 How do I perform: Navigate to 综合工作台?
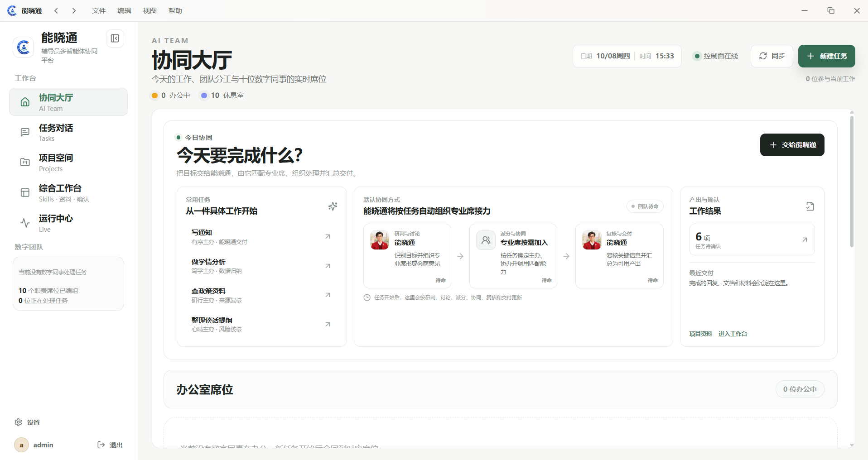[x=68, y=192]
